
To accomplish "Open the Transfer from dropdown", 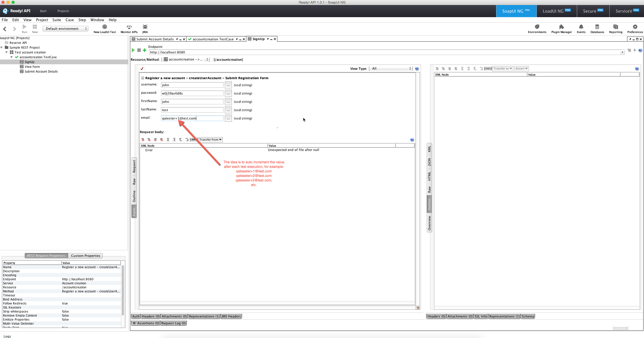I will pyautogui.click(x=210, y=140).
